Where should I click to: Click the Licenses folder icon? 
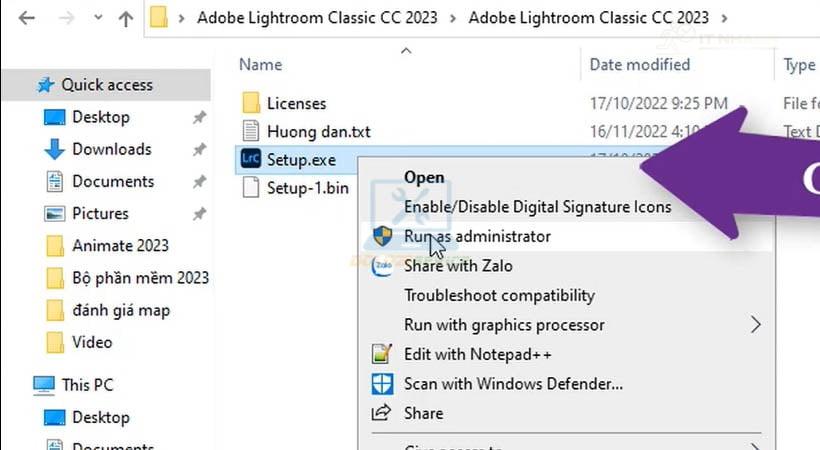tap(251, 103)
